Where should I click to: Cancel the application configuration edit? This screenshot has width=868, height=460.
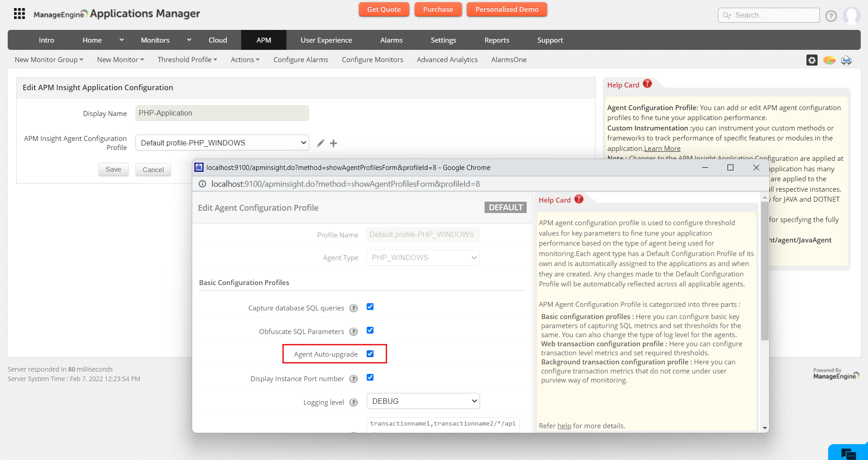tap(153, 169)
